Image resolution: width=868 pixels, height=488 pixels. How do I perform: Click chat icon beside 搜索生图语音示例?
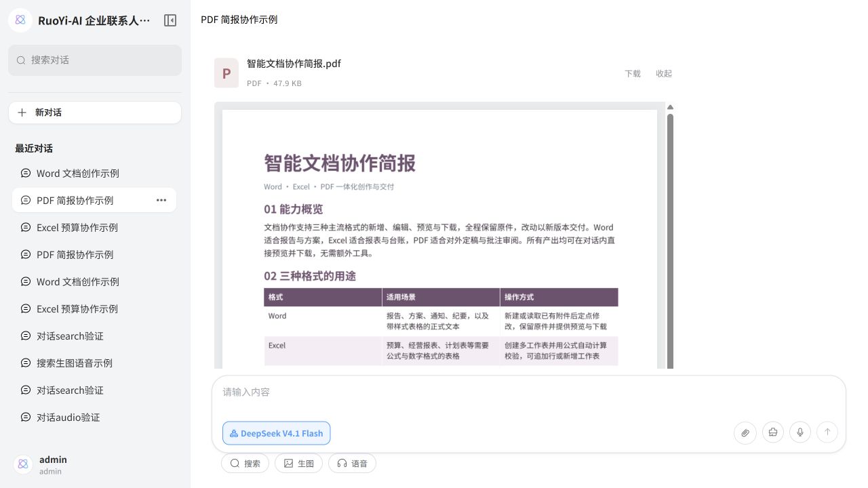coord(26,363)
